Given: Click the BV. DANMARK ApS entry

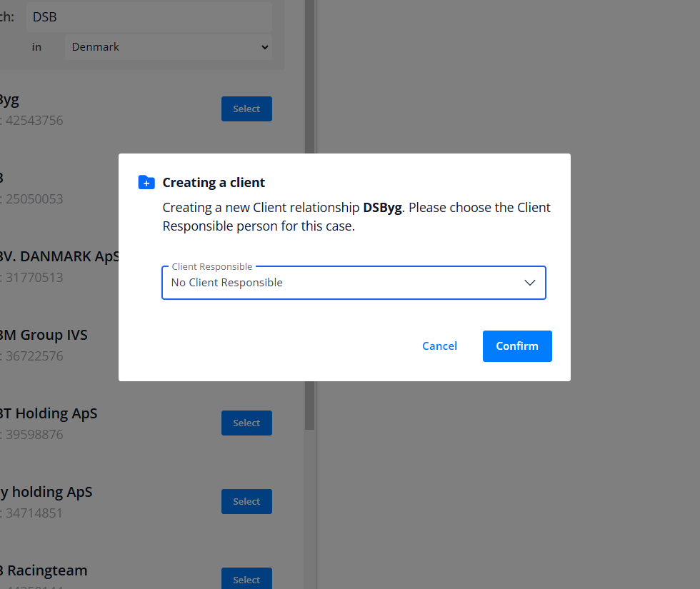Looking at the screenshot, I should [x=59, y=256].
